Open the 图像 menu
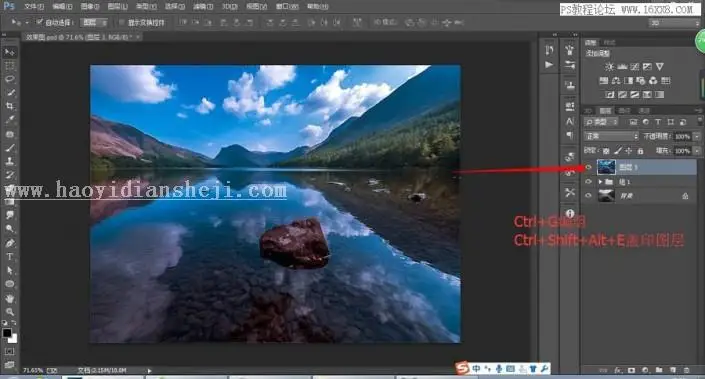Image resolution: width=705 pixels, height=379 pixels. tap(90, 6)
